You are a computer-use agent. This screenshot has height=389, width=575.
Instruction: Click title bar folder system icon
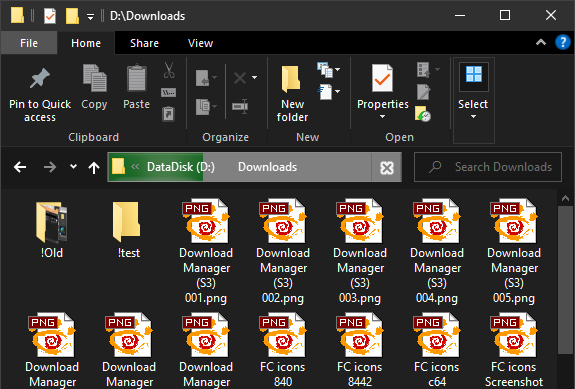17,15
